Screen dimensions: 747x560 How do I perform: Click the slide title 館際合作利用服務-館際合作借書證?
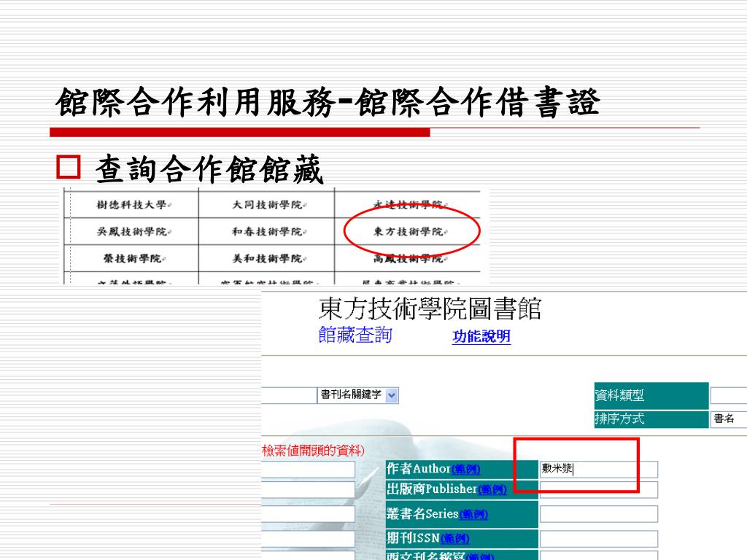point(328,102)
